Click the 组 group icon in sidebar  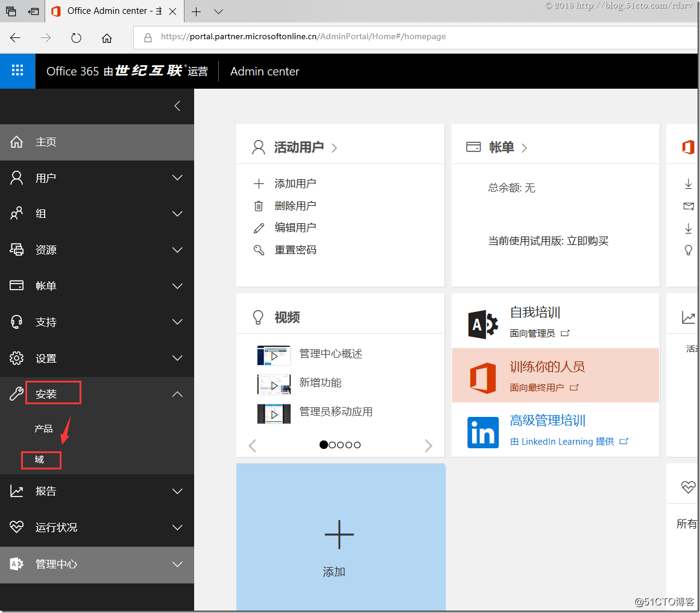[16, 214]
